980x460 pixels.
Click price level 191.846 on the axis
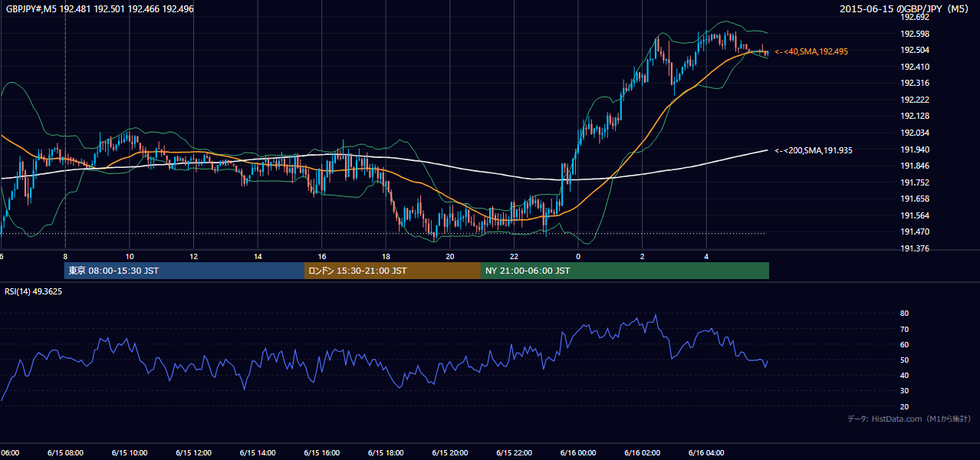[914, 166]
